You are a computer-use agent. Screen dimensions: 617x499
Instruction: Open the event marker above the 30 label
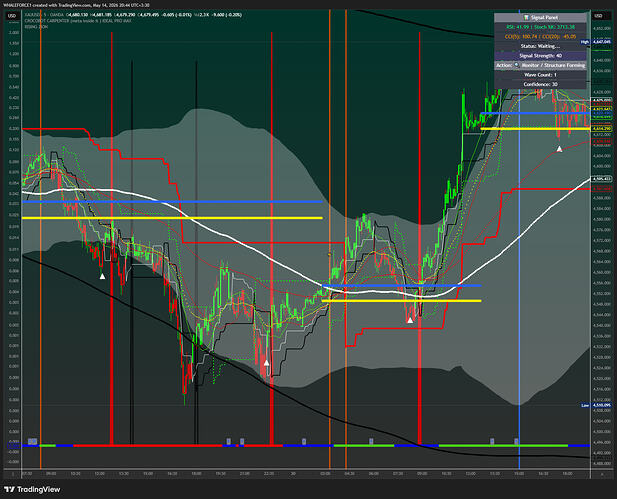pyautogui.click(x=303, y=442)
